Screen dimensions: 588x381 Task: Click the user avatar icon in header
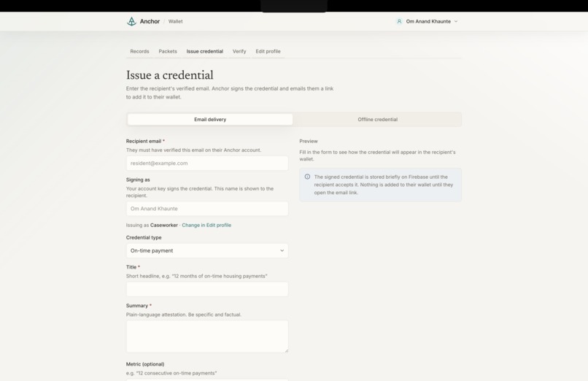pos(399,21)
